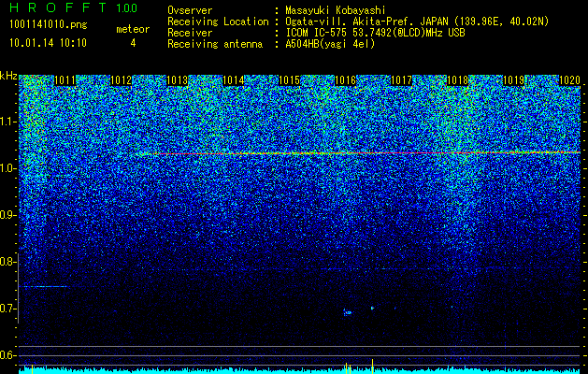Click the date stamp 10.01.14 10:10
Viewport: 588px width, 374px height.
click(x=48, y=43)
